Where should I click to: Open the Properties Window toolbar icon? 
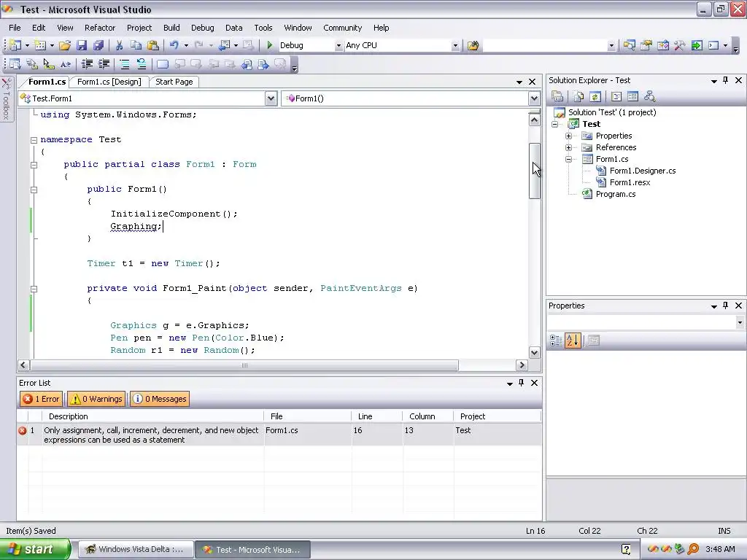pos(646,45)
